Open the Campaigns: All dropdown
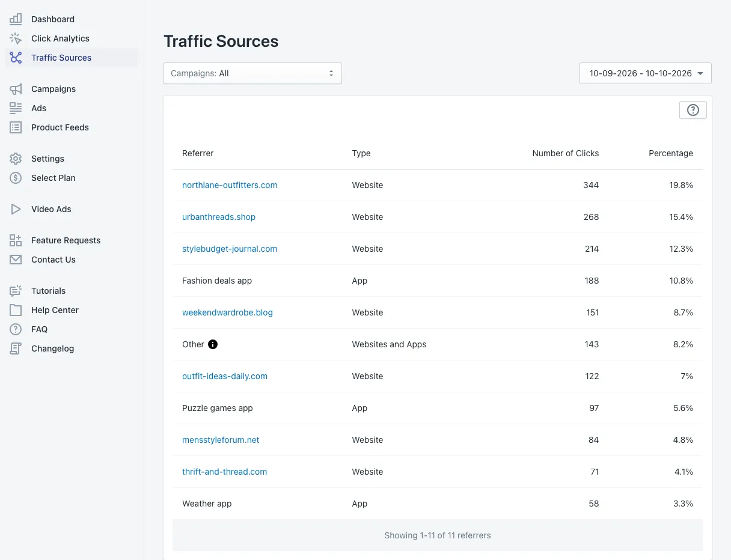The image size is (731, 560). [252, 73]
